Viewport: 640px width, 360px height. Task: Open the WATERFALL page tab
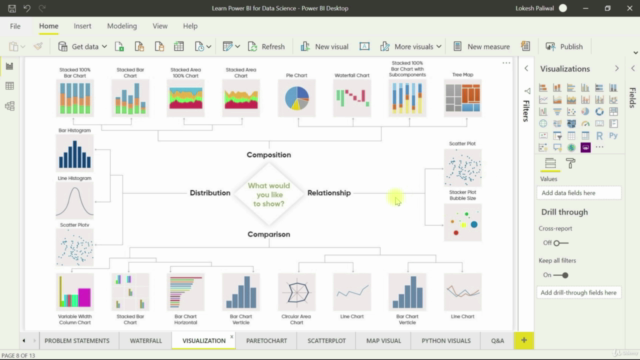(x=146, y=340)
